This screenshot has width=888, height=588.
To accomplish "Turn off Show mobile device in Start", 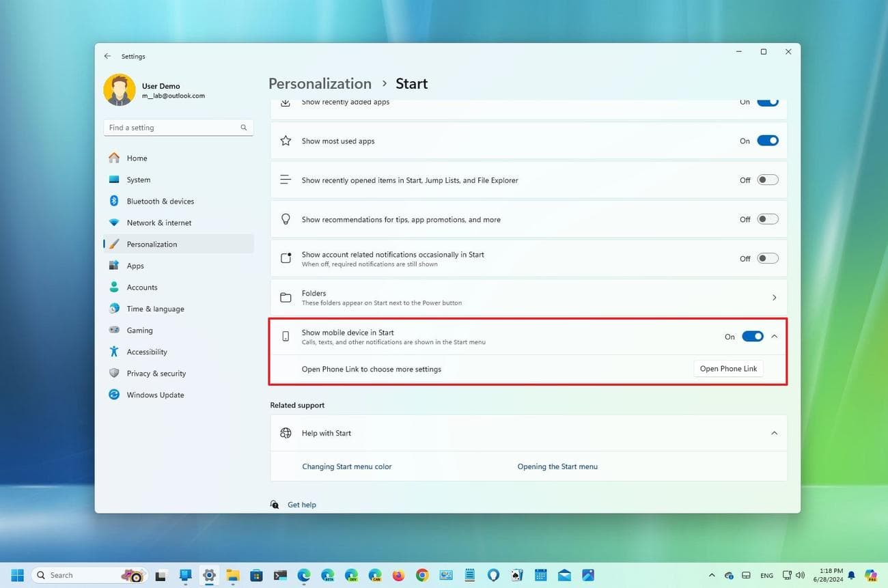I will pos(753,336).
